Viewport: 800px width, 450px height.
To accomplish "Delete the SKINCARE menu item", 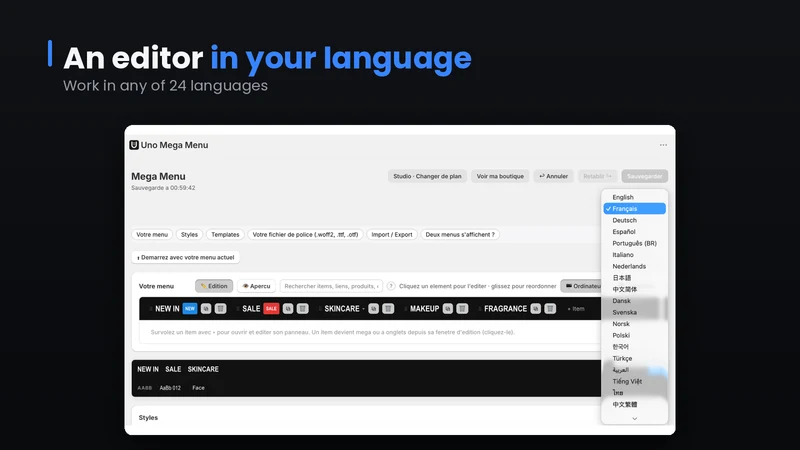I will pos(388,309).
